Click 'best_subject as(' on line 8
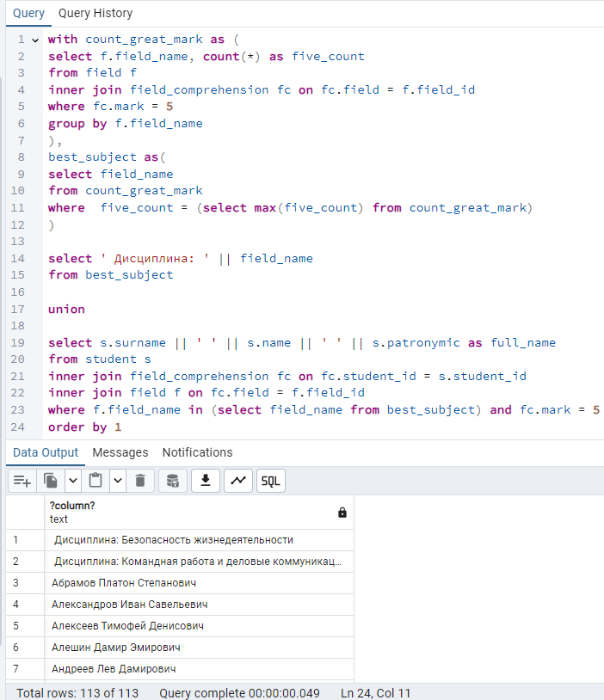 point(107,157)
